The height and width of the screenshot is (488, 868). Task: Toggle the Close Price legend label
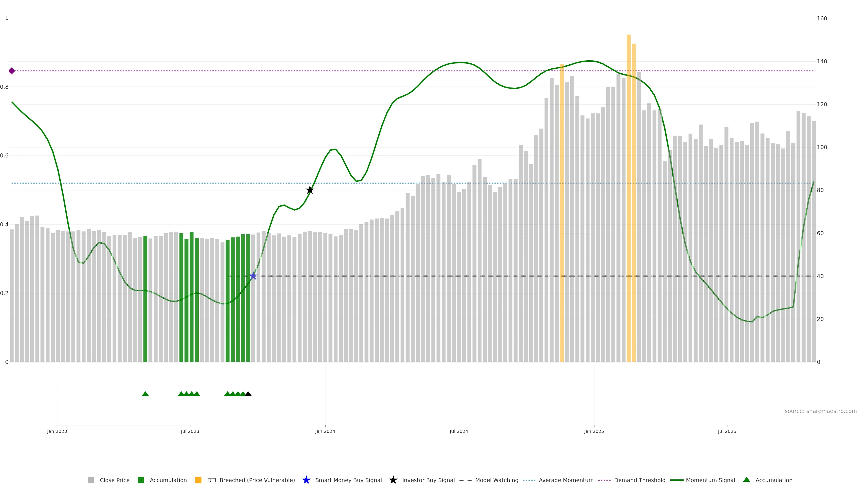click(115, 480)
